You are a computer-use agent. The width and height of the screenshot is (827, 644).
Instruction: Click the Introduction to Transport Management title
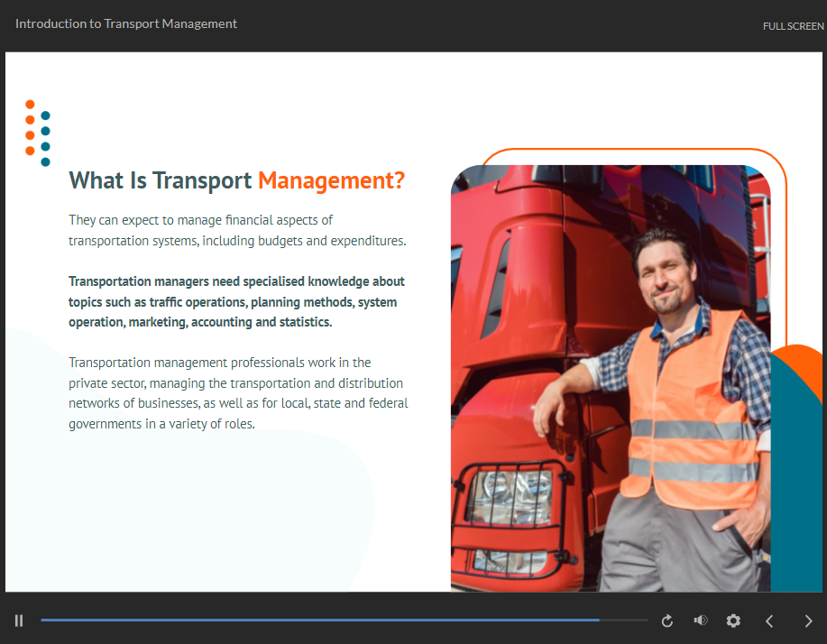click(126, 24)
